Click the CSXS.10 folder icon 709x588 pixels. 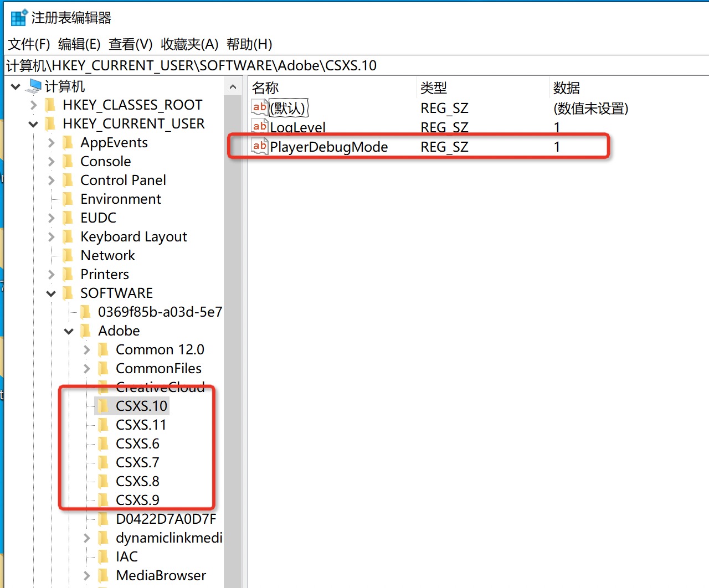click(x=104, y=406)
